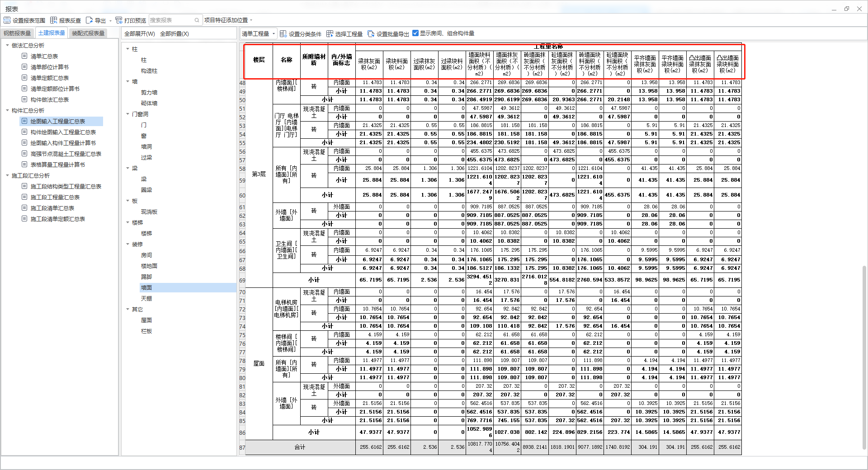The width and height of the screenshot is (868, 470).
Task: Select 过梁 in component tree
Action: coord(146,157)
